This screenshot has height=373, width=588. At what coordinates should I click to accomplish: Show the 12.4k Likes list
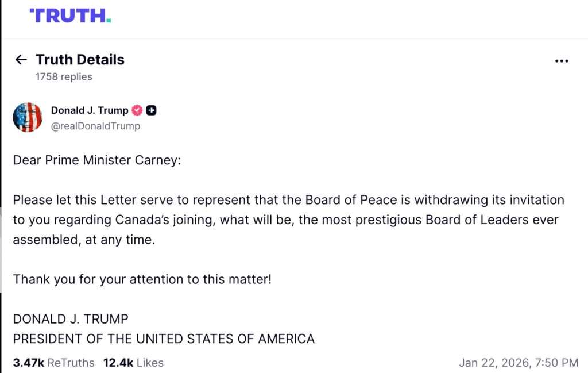[133, 363]
